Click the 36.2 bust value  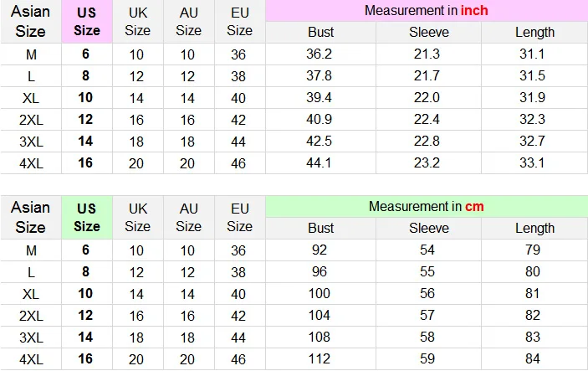pyautogui.click(x=320, y=54)
